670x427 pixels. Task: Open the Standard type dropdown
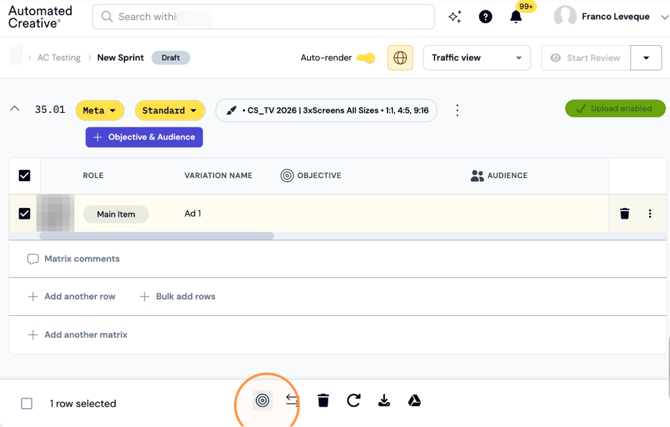point(170,111)
